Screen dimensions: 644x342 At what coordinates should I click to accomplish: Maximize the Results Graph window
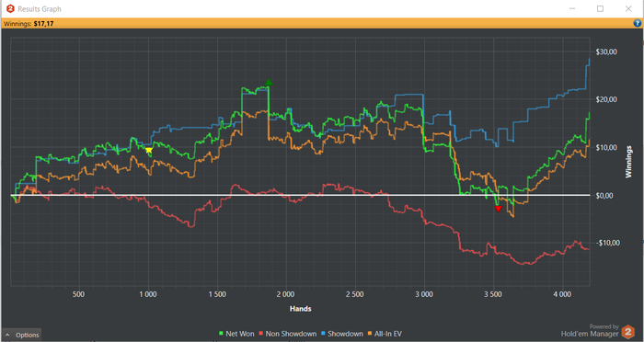click(600, 8)
